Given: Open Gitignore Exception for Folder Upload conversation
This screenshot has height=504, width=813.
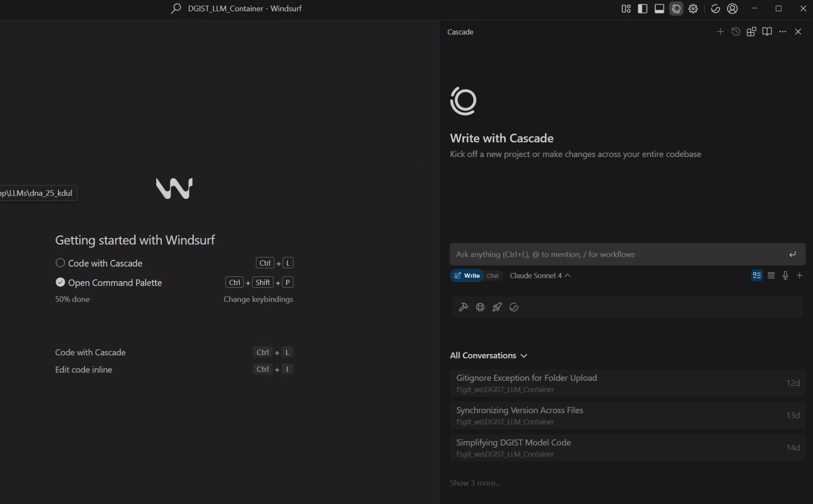Looking at the screenshot, I should (628, 383).
